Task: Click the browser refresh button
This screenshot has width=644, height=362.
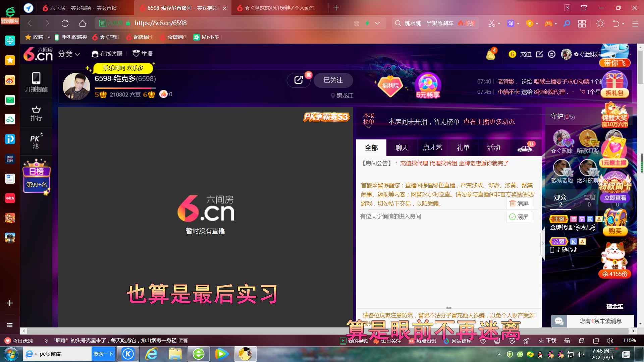Action: pyautogui.click(x=65, y=23)
